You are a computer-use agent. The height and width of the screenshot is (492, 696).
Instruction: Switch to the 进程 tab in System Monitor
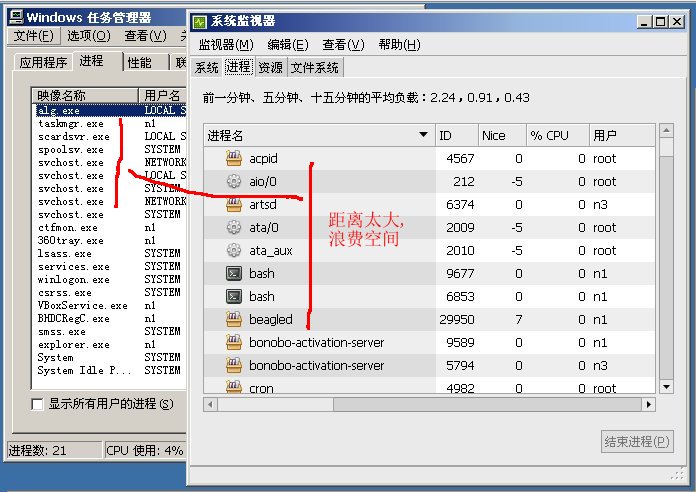click(238, 67)
